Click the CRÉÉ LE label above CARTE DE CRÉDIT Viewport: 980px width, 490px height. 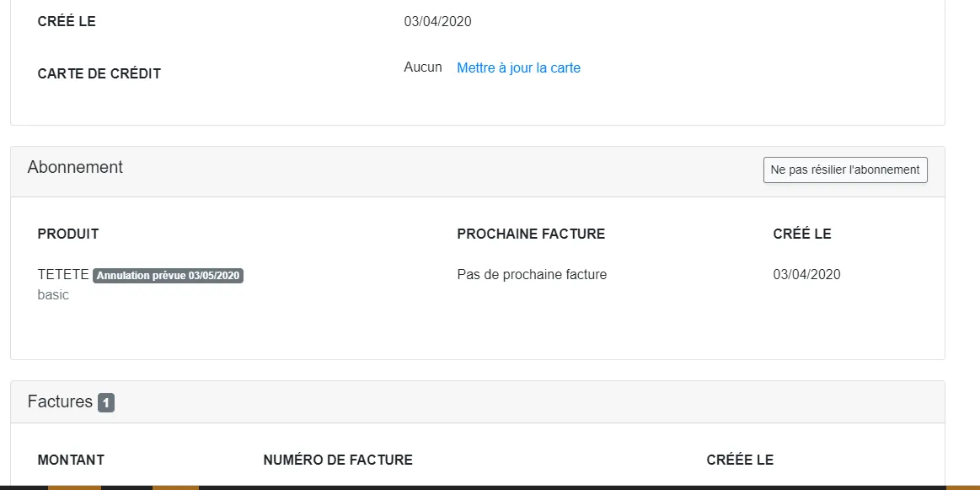pyautogui.click(x=67, y=21)
